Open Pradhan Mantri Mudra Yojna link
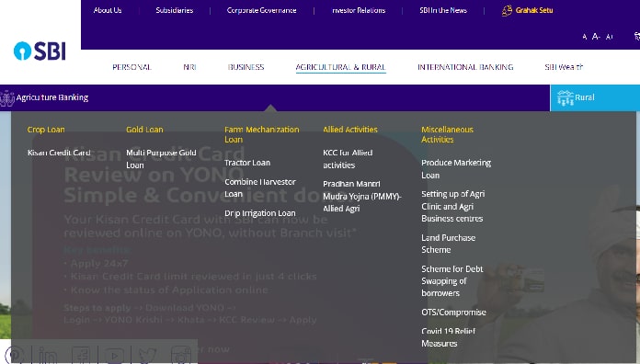This screenshot has height=364, width=640. point(362,197)
